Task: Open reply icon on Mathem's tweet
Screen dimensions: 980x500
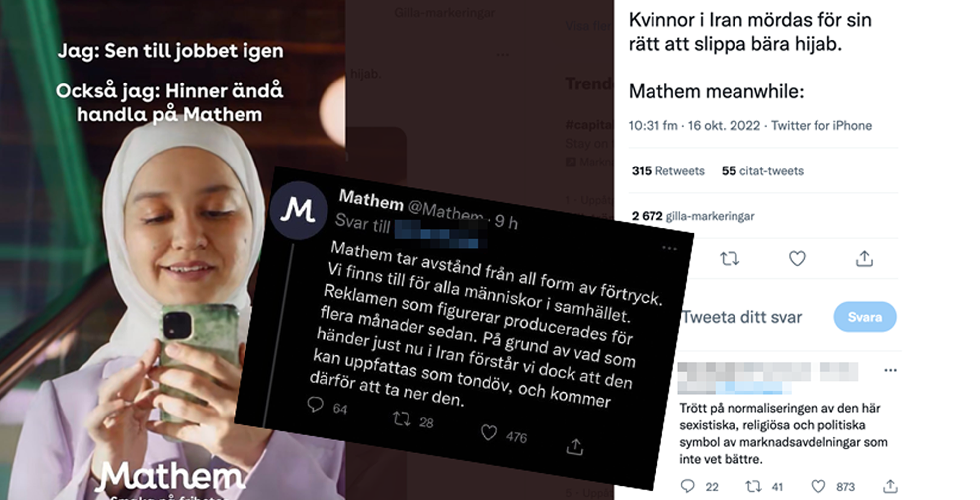Action: click(315, 404)
